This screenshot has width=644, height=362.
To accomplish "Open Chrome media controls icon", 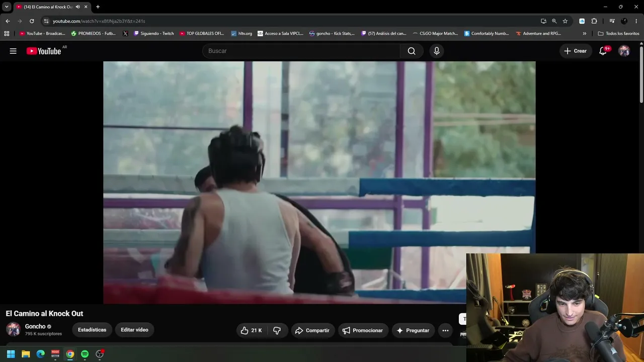I will click(612, 21).
